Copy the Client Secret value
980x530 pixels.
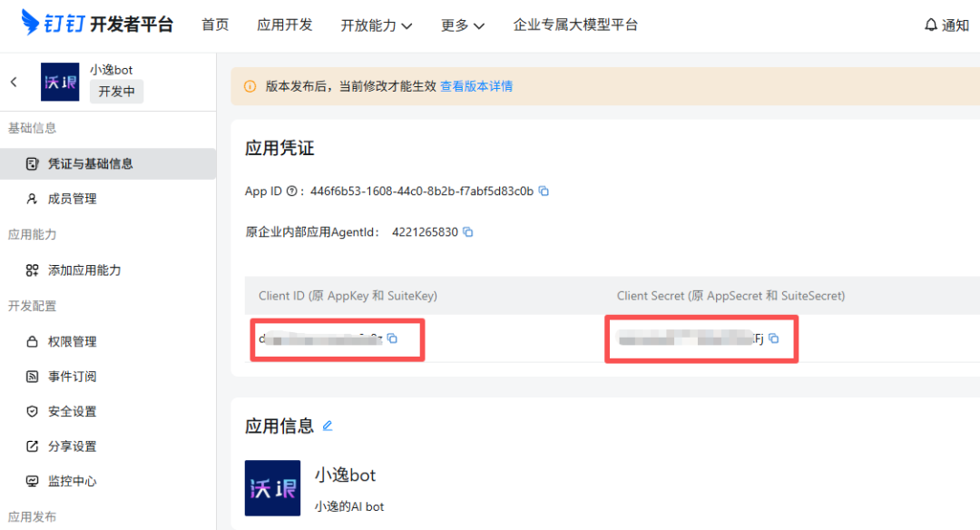[x=774, y=339]
